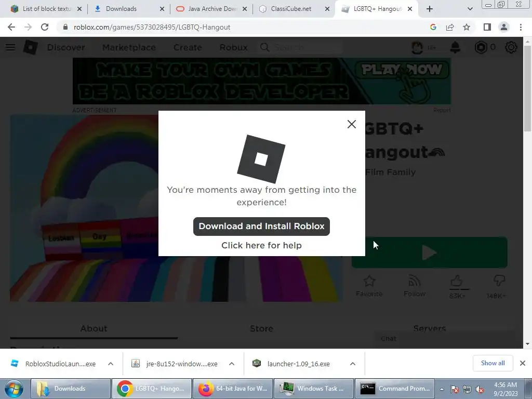Bookmark this page with star icon
Screen dimensions: 532x399
(467, 27)
